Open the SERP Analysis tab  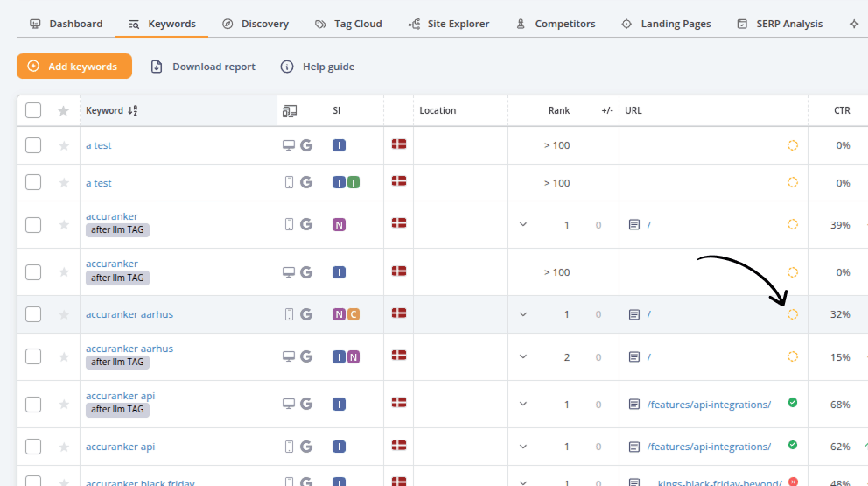780,24
